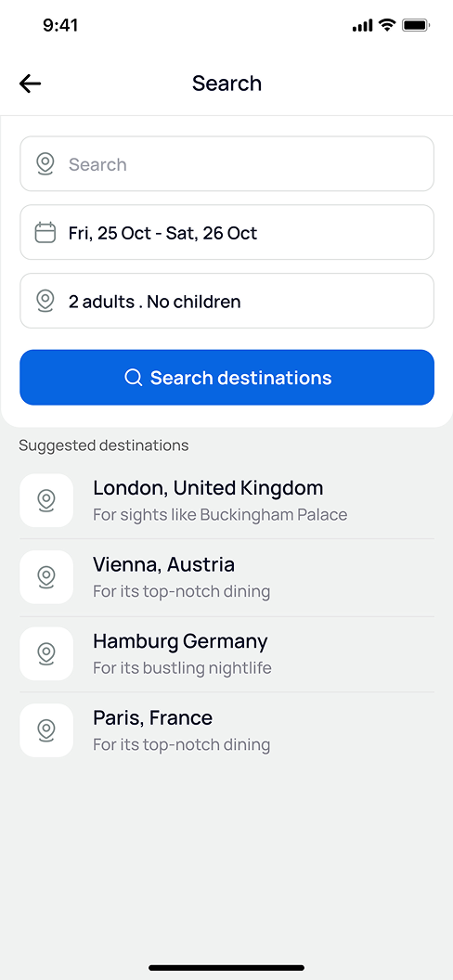The height and width of the screenshot is (980, 453).
Task: Click the Wi-Fi status icon
Action: tap(387, 25)
